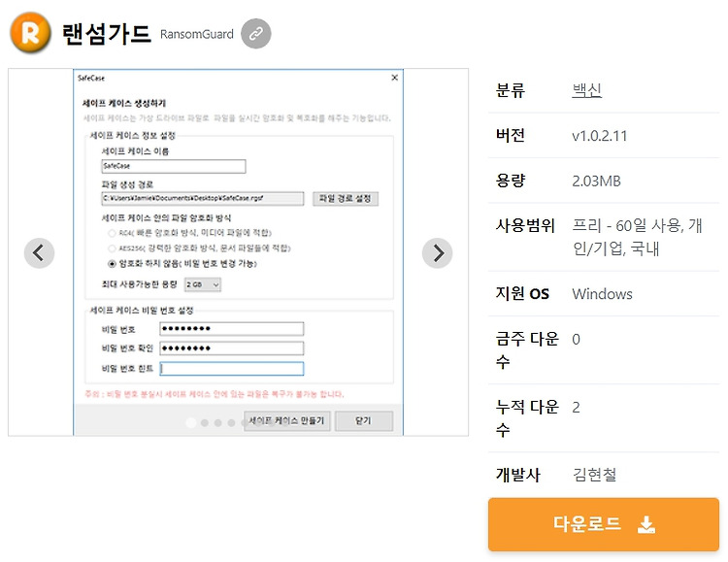Click the 버전 label
This screenshot has height=562, width=728.
tap(511, 135)
